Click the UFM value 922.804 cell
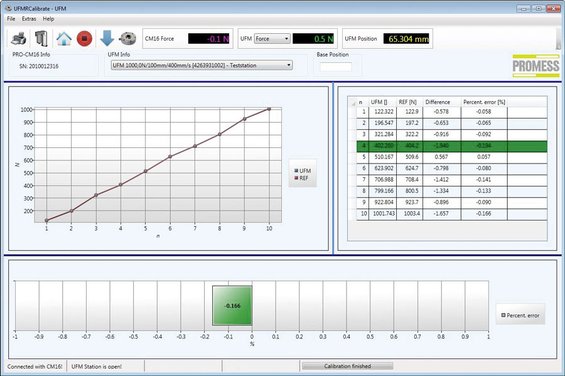The width and height of the screenshot is (565, 376). [x=382, y=202]
